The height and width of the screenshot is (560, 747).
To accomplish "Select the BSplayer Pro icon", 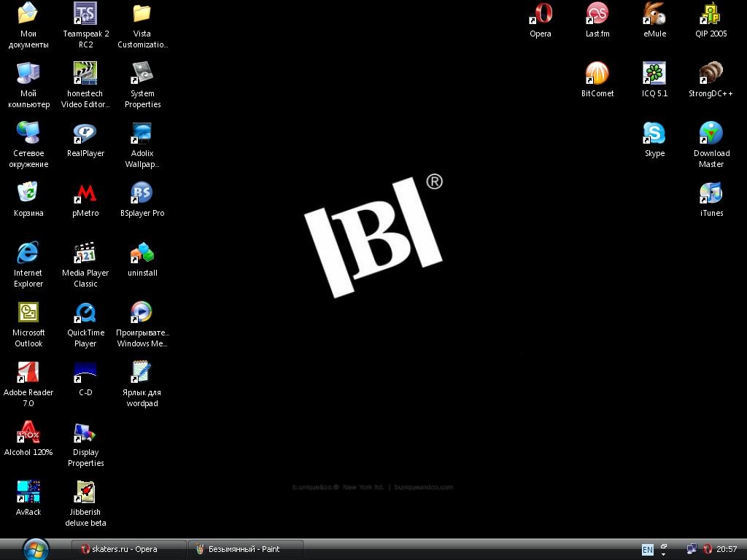I will (x=142, y=194).
